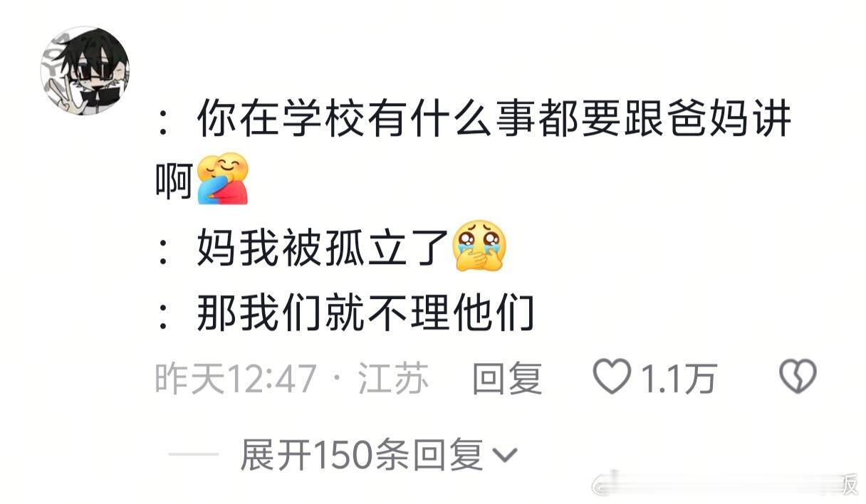Like the comment with the heart icon
Screen dimensions: 866x504
(x=612, y=377)
